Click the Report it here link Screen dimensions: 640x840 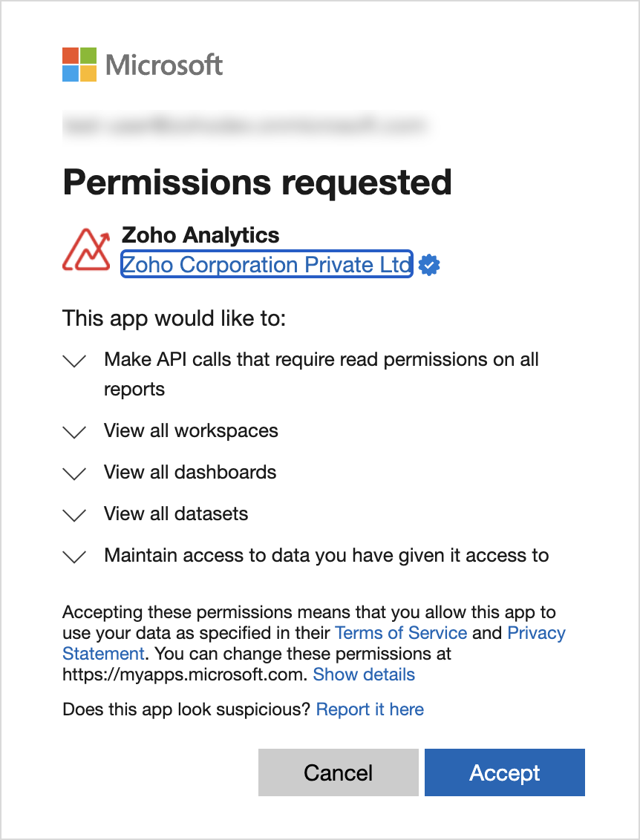[370, 709]
